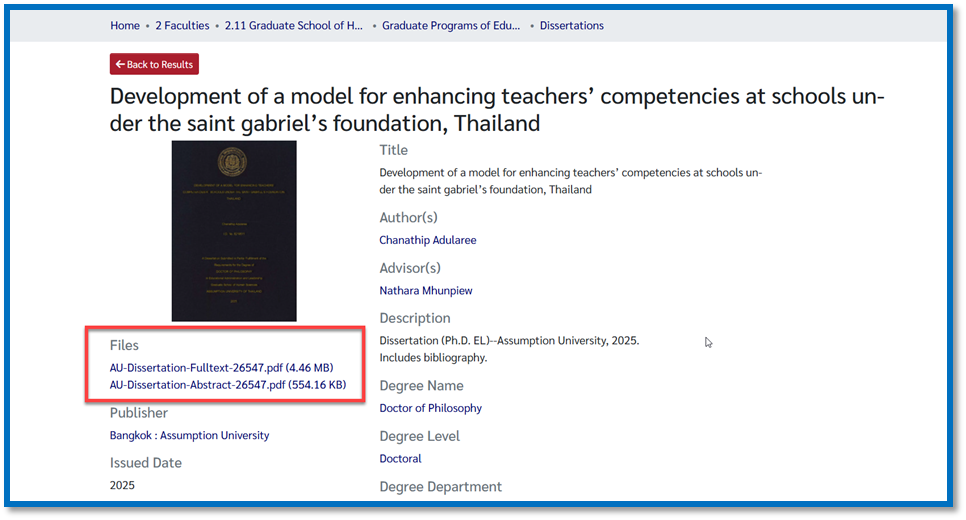
Task: Open advisor Nathara Mhunpiew link
Action: (x=425, y=291)
